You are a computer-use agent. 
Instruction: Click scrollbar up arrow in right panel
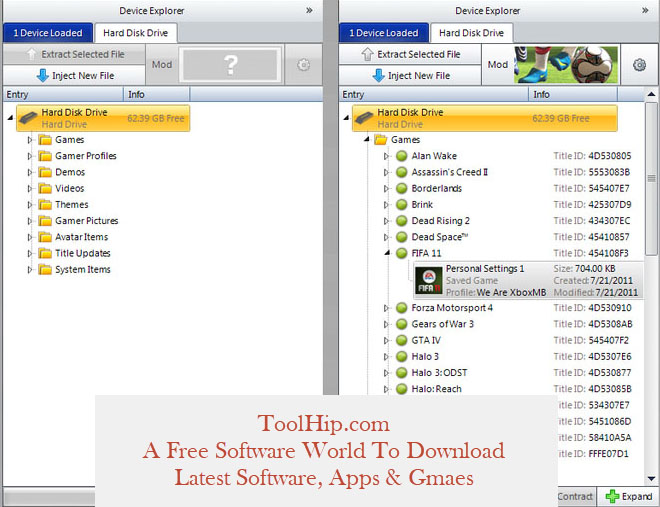pos(651,94)
